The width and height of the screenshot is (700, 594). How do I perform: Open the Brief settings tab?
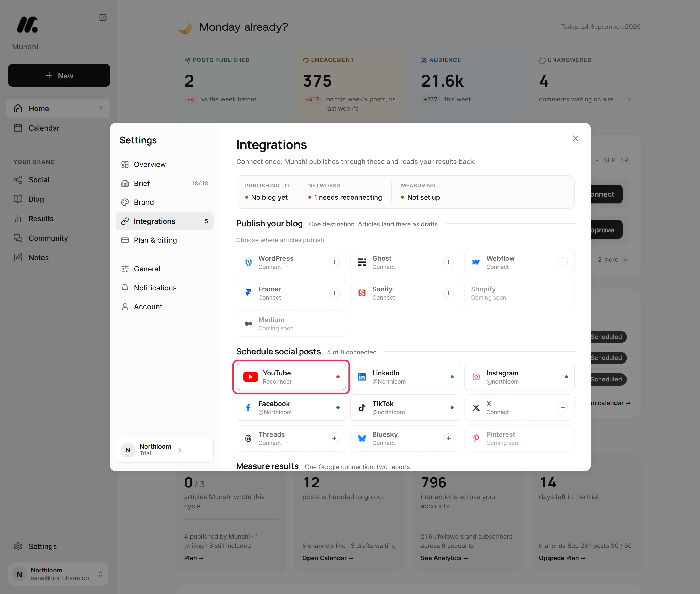(164, 183)
